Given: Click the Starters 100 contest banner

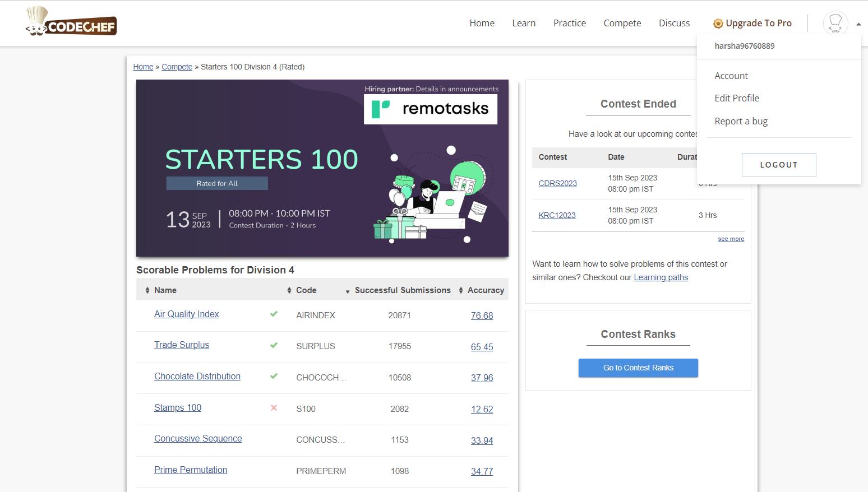Looking at the screenshot, I should [322, 168].
